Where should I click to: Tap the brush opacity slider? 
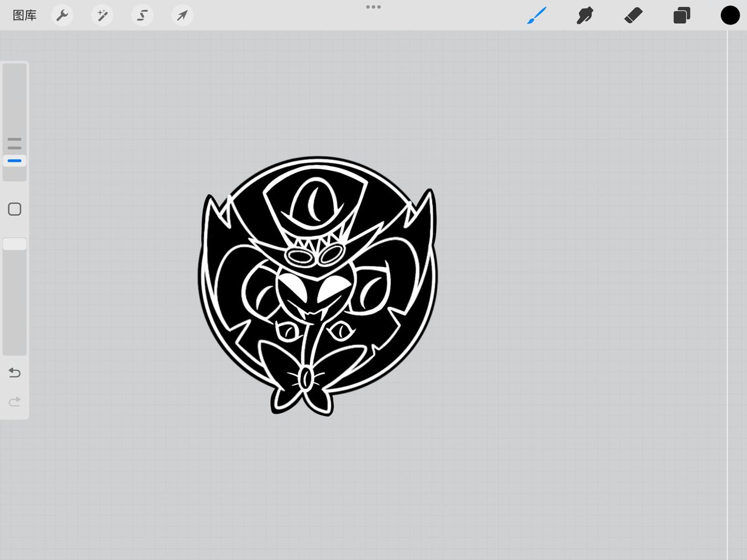click(14, 296)
